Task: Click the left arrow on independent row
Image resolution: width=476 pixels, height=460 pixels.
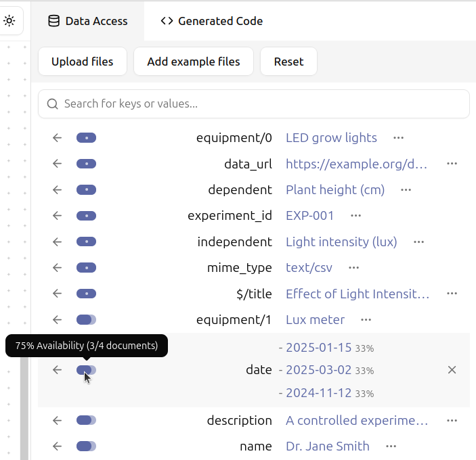Action: tap(57, 241)
